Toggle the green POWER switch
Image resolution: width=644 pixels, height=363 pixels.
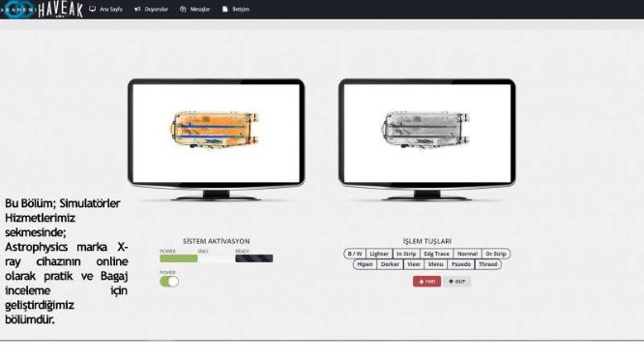[x=169, y=282]
